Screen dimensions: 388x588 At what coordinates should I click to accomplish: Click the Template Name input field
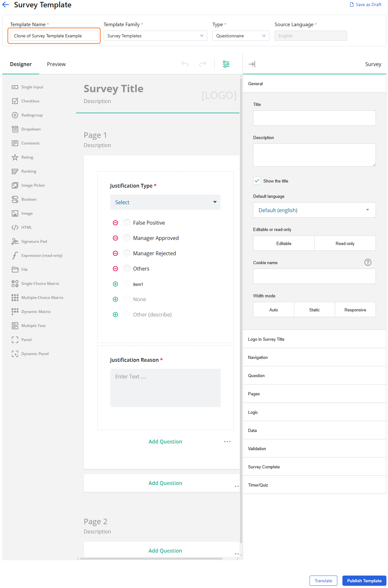point(54,36)
